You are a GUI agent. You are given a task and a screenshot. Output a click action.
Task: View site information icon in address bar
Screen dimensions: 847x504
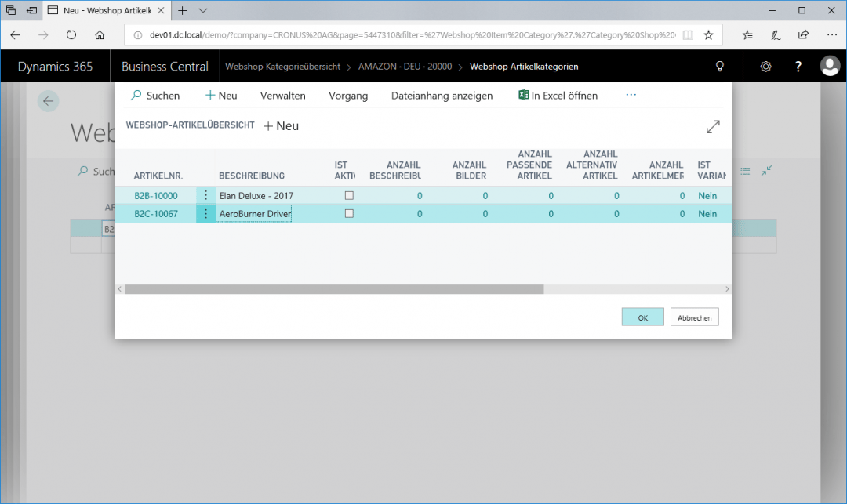tap(138, 35)
